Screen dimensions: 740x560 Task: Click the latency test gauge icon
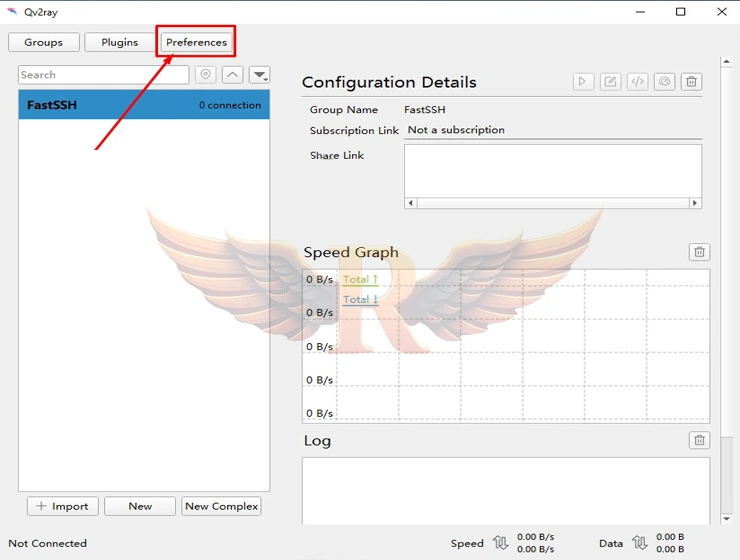click(x=664, y=82)
